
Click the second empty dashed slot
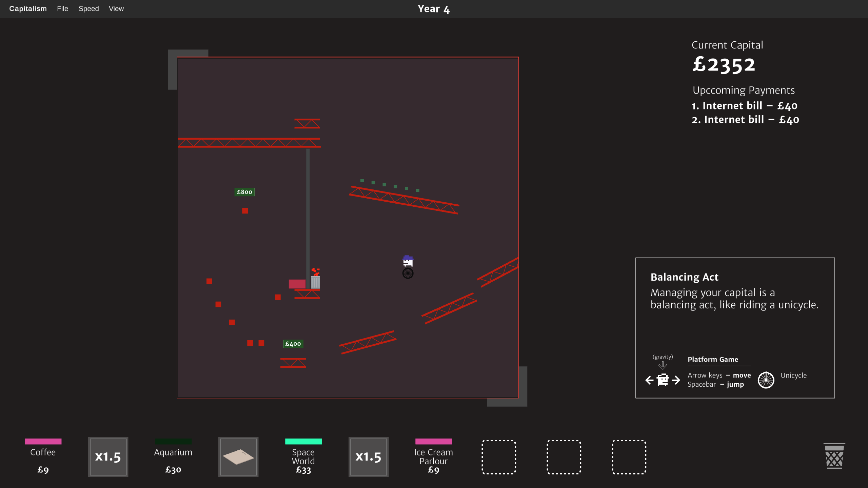pos(564,457)
